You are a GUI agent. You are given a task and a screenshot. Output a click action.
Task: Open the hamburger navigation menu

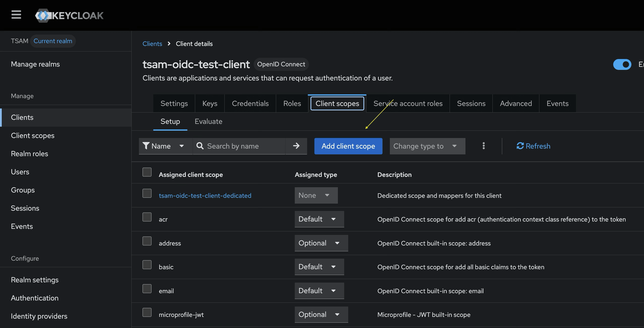point(16,15)
